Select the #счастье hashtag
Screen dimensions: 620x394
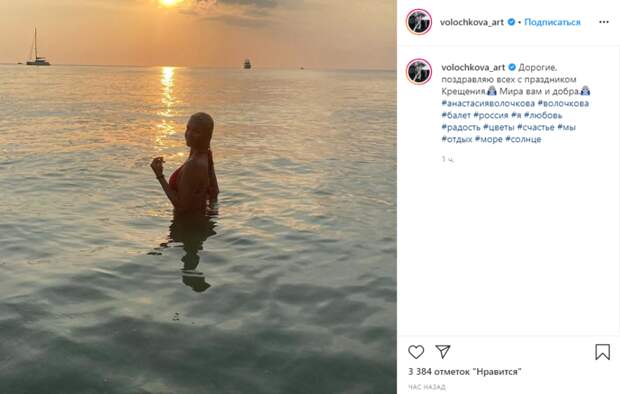[x=536, y=127]
